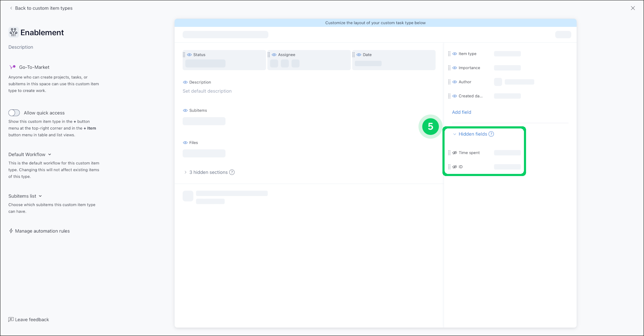Open the Subitems list dropdown
The width and height of the screenshot is (644, 336).
(x=25, y=196)
